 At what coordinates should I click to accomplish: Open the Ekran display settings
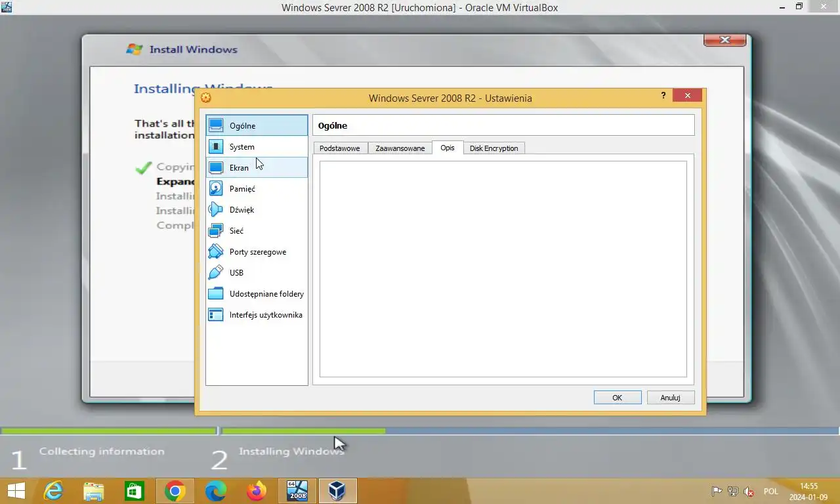point(257,167)
